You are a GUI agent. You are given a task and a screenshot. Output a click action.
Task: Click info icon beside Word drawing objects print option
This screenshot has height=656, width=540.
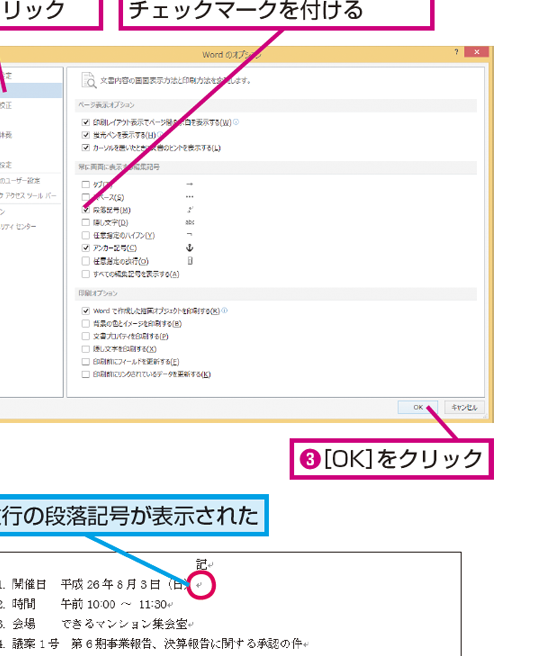tap(225, 310)
